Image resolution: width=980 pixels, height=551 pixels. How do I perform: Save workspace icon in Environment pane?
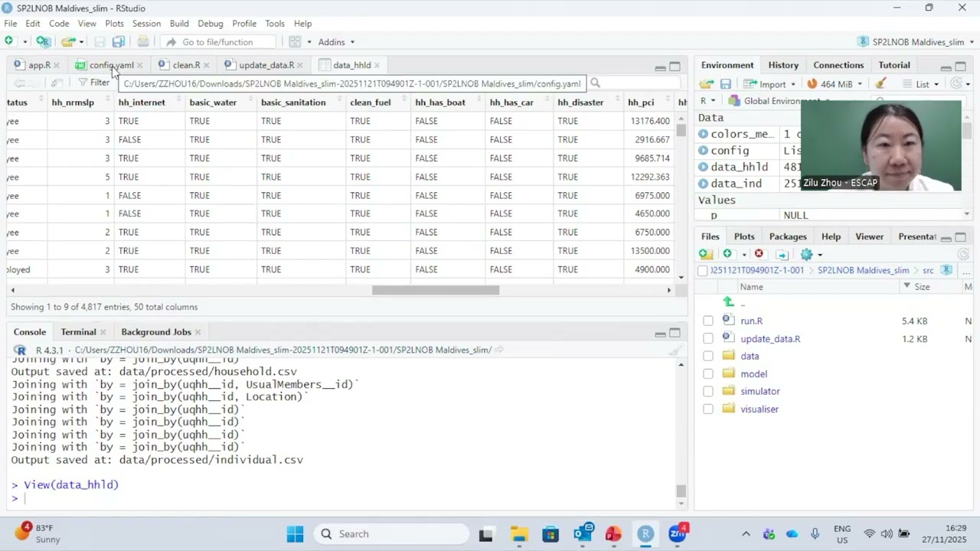click(725, 83)
